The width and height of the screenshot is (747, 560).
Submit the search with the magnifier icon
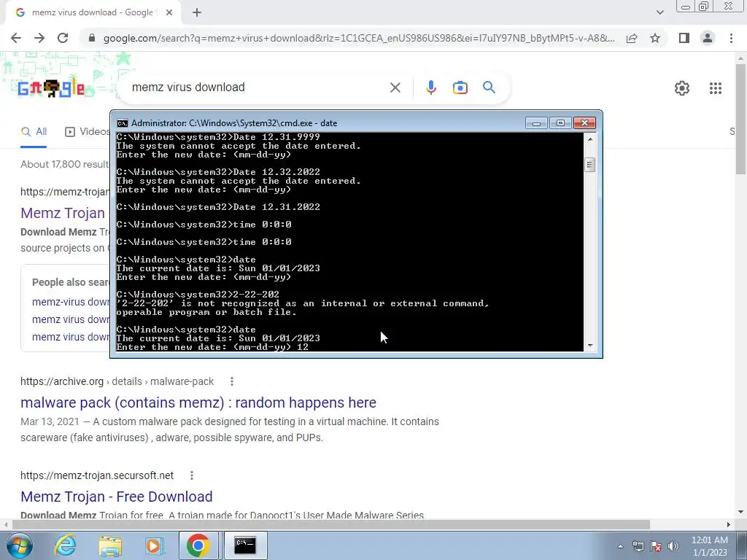point(489,87)
